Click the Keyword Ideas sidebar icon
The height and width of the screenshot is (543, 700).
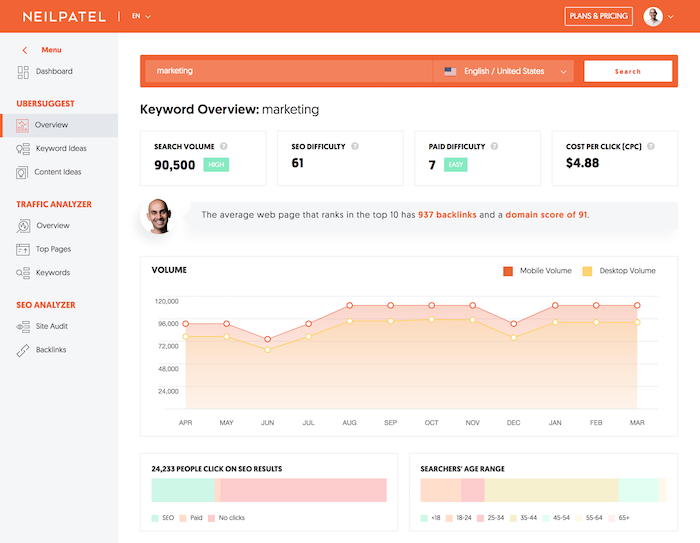pyautogui.click(x=23, y=149)
